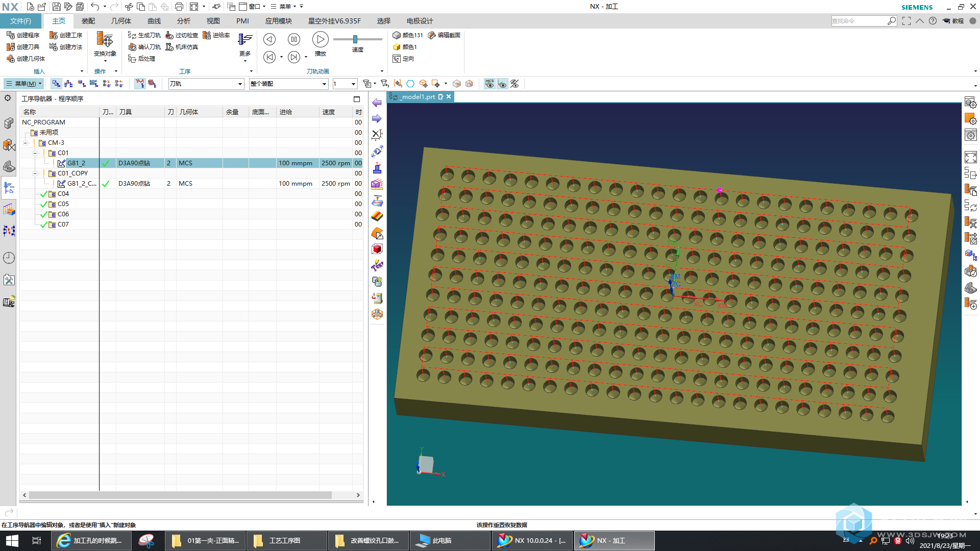Screen dimensions: 980x551
Task: Click the purple forward arrow icon
Action: (x=377, y=119)
